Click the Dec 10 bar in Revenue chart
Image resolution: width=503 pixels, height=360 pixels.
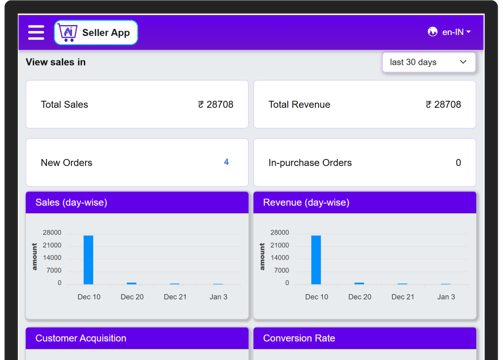[x=316, y=260]
